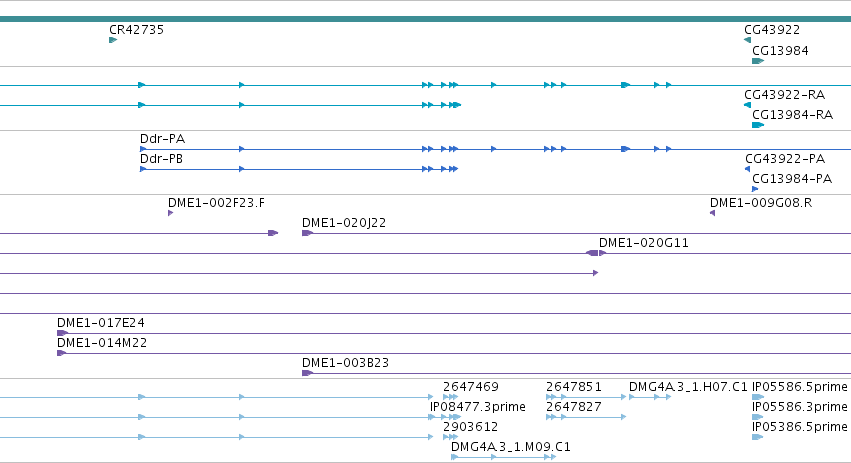Viewport: 851px width, 463px height.
Task: Click the DMG4A3_1.M09.C1 label
Action: point(511,447)
